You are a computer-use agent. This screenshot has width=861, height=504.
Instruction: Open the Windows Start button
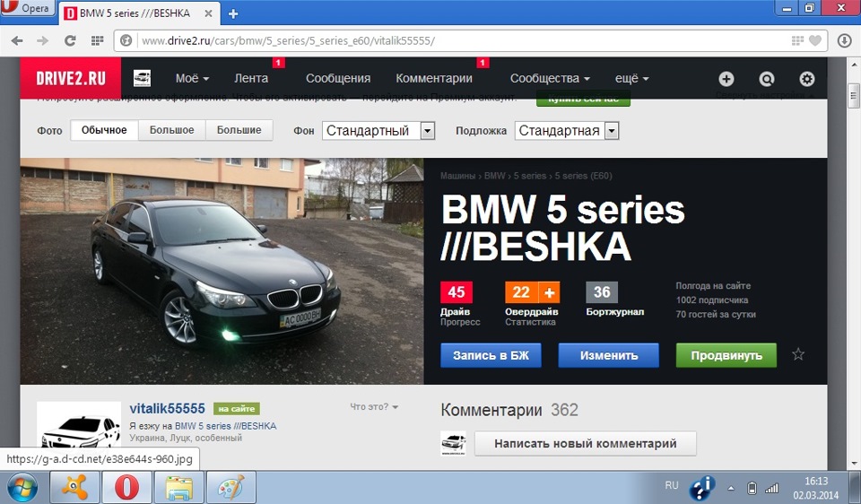22,488
